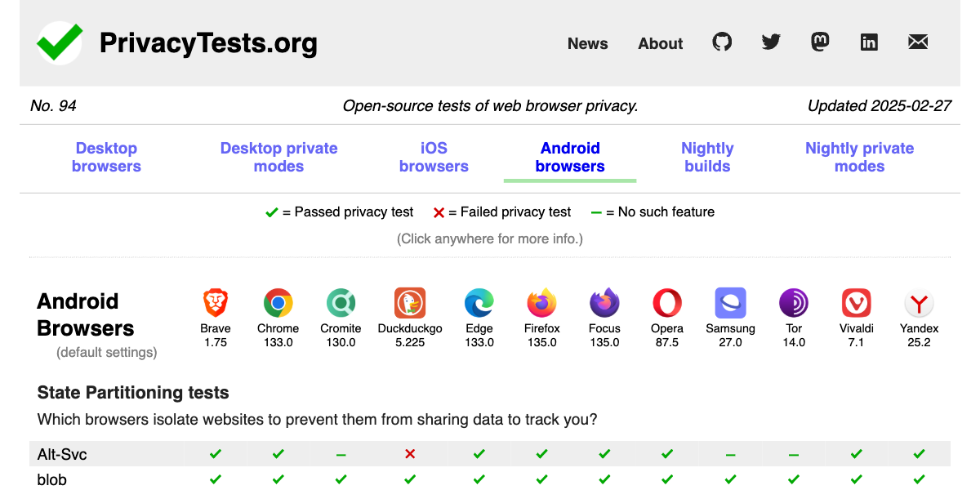
Task: Open the Twitter bird icon
Action: [771, 42]
